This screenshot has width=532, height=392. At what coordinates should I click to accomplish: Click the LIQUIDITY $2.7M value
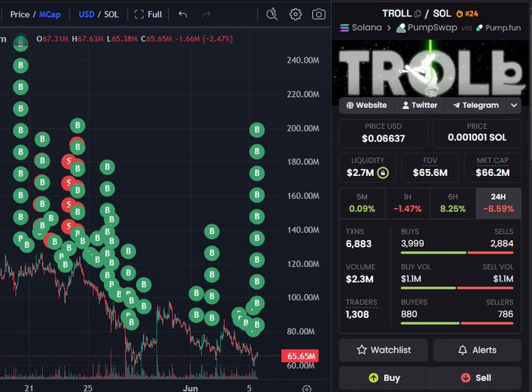coord(361,173)
